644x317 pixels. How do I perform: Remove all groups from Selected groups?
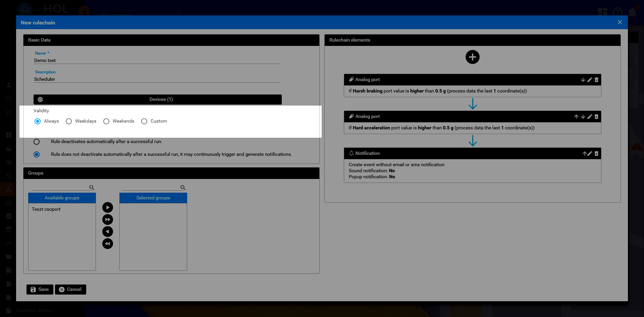pyautogui.click(x=107, y=244)
